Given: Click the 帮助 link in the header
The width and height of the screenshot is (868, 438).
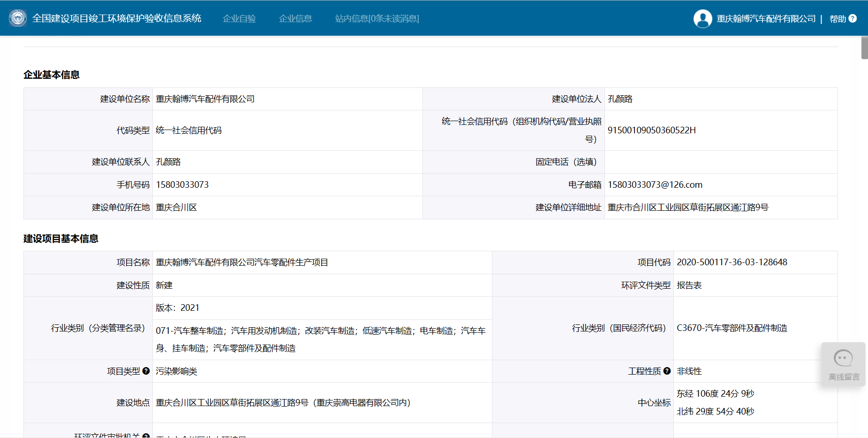Looking at the screenshot, I should coord(838,19).
